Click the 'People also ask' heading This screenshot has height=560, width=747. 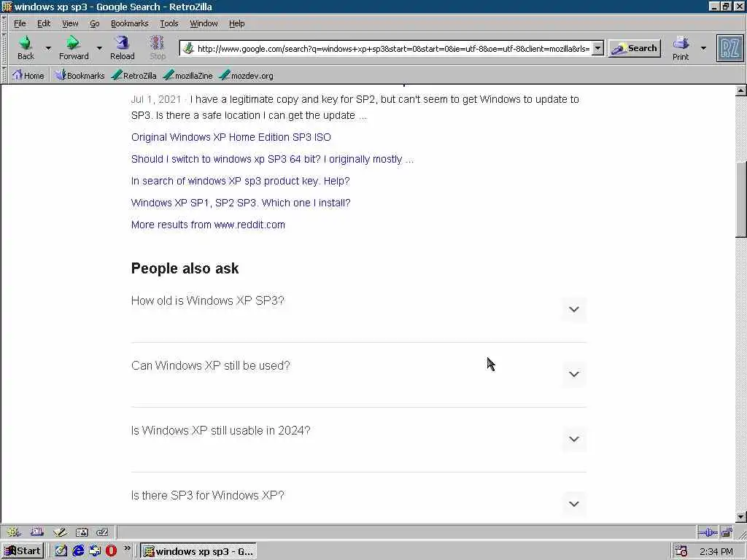point(185,268)
